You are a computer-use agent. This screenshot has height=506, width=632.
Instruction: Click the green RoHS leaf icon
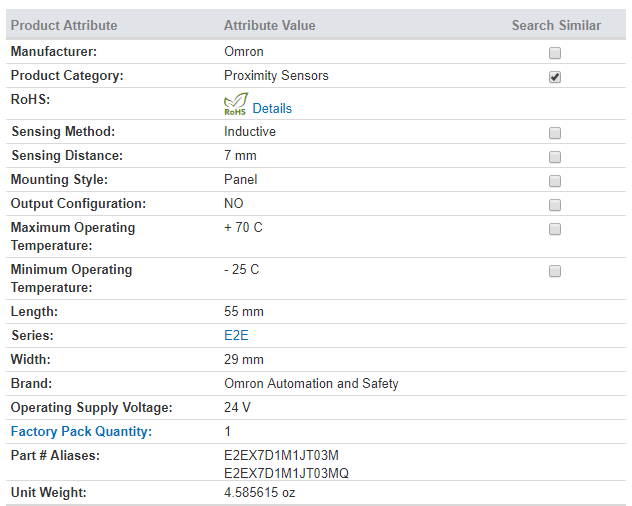point(235,104)
